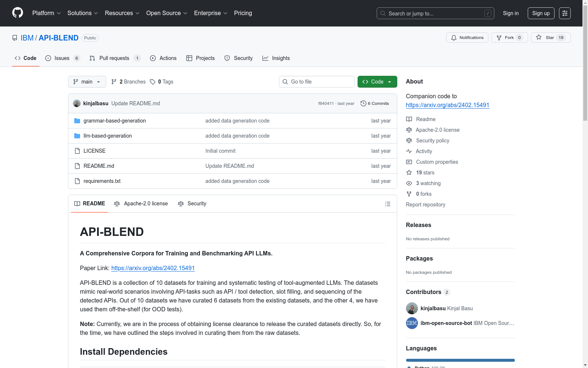Click the README.md file icon
Viewport: 588px width, 368px height.
pos(77,166)
